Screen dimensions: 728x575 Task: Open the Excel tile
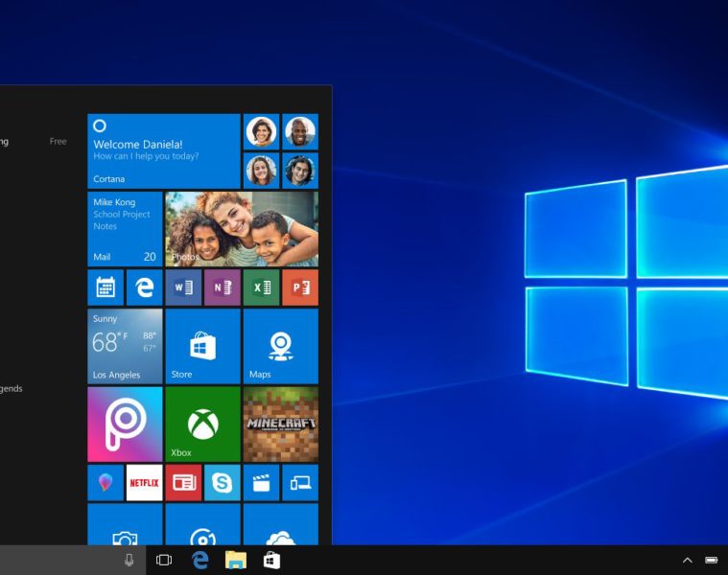coord(261,287)
